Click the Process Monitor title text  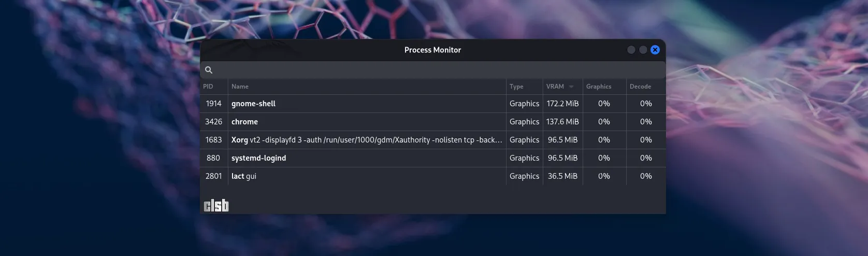click(432, 50)
